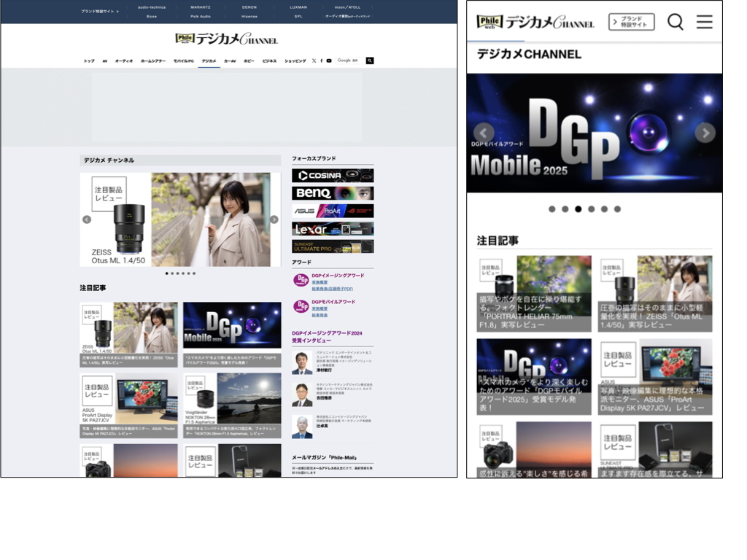
Task: Open 結果発表(店頭冊子PDF) link
Action: 333,289
